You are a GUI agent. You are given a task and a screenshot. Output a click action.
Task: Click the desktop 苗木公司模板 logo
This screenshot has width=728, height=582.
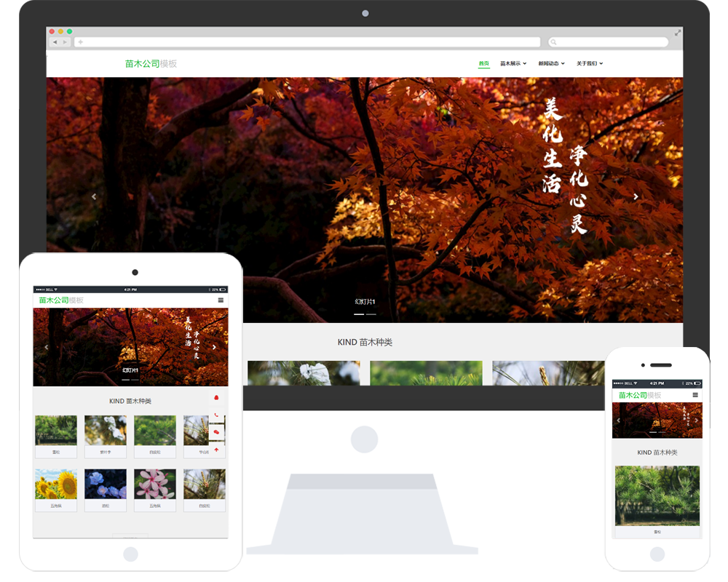pos(151,63)
